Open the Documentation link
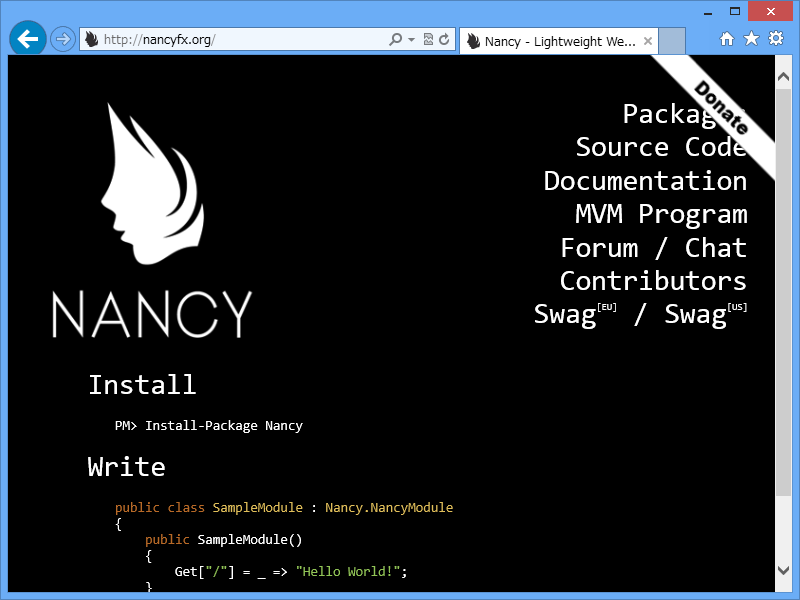 (x=645, y=181)
